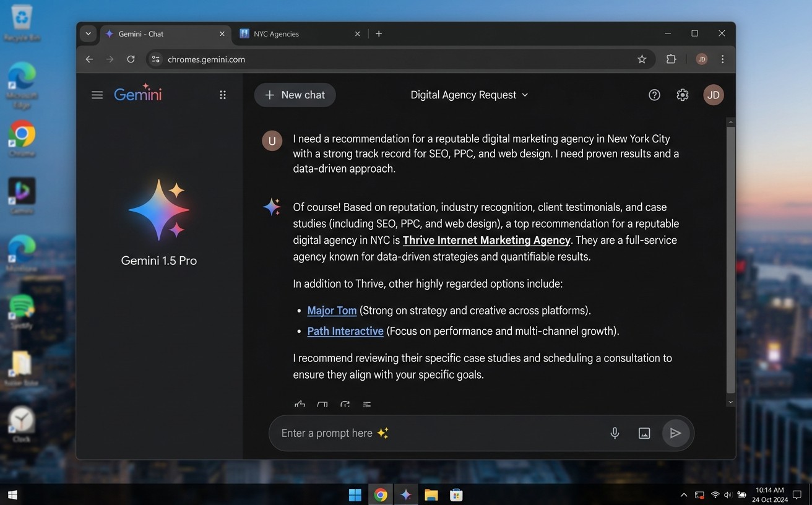Click the Chrome shortcut on the desktop
The width and height of the screenshot is (812, 505).
(x=22, y=139)
